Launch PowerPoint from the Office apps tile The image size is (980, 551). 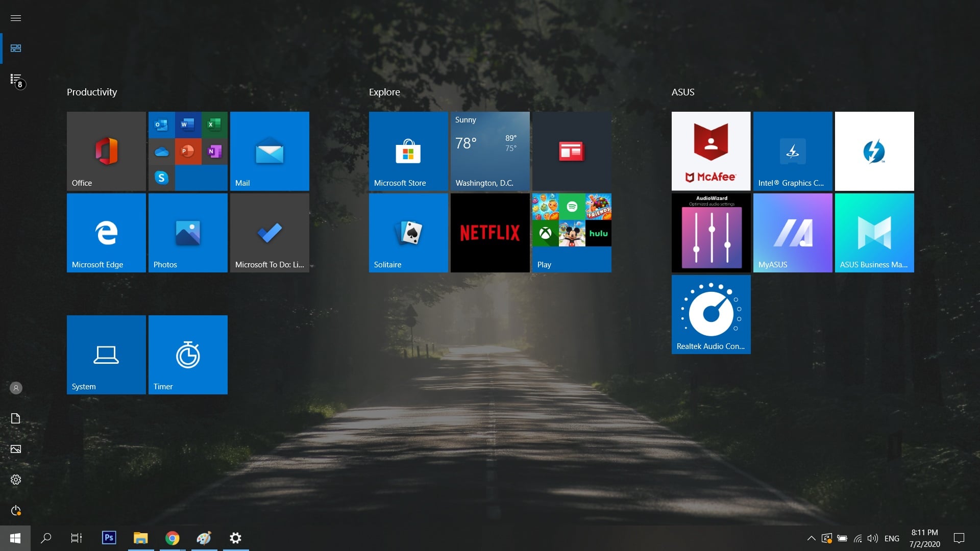click(188, 151)
